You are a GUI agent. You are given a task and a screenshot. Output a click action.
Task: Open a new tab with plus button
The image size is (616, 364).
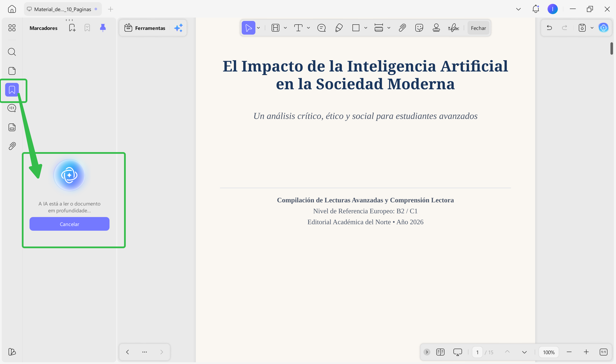click(x=111, y=9)
